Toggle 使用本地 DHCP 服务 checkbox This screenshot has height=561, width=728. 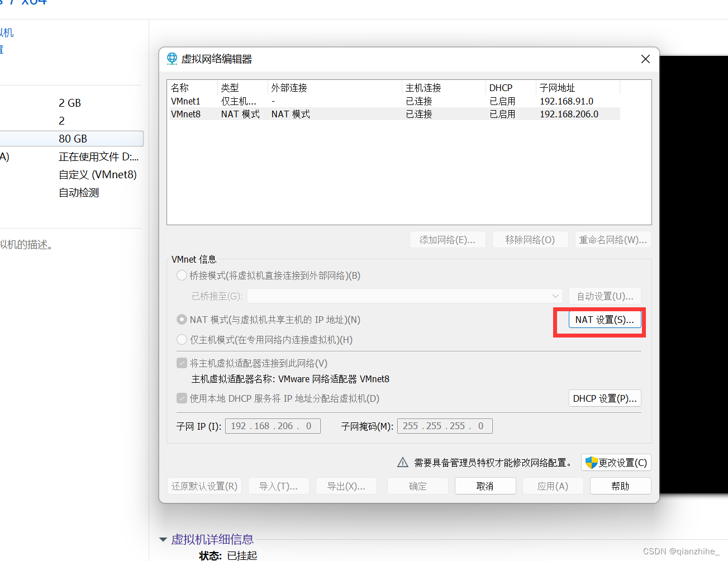tap(182, 398)
